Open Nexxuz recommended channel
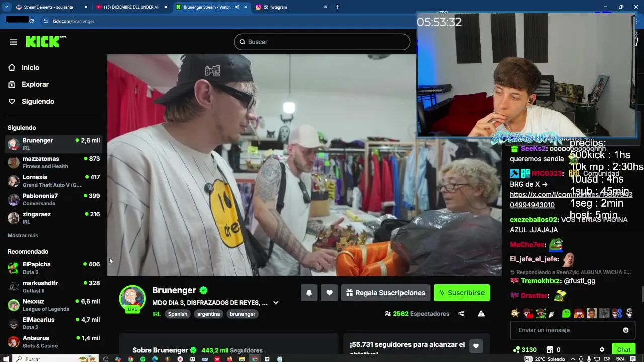The image size is (644, 362). (x=53, y=305)
